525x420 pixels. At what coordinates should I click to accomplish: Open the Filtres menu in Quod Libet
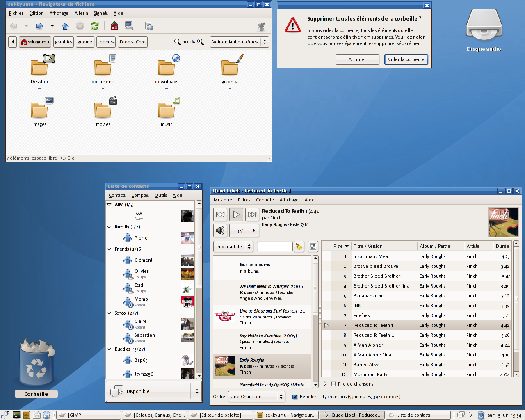tap(244, 200)
